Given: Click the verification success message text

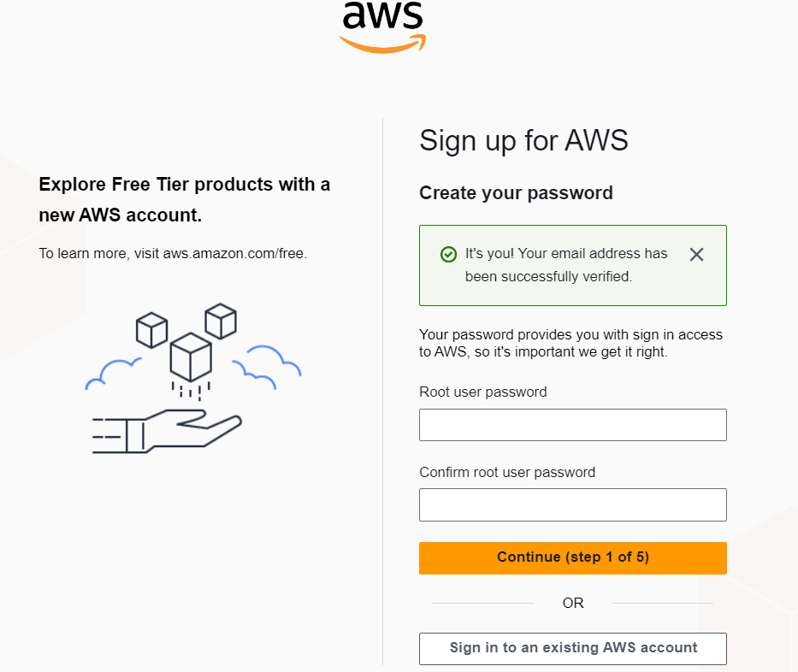Looking at the screenshot, I should tap(565, 265).
